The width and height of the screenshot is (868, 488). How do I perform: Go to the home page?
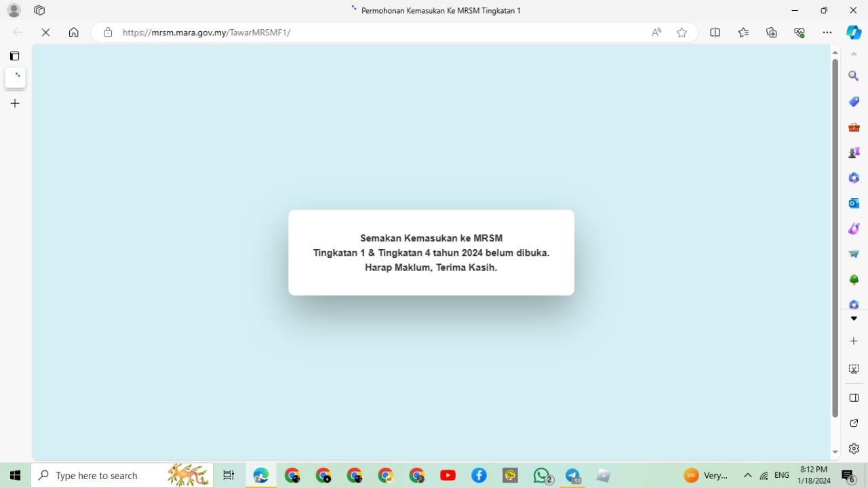[x=73, y=33]
